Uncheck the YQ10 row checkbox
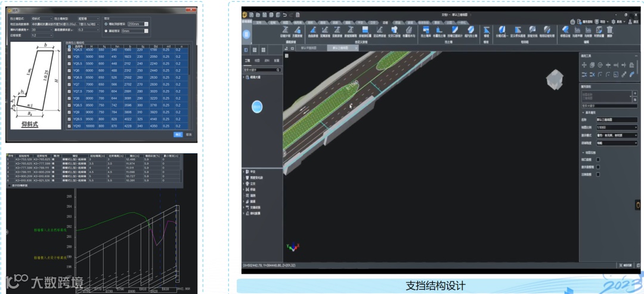 pyautogui.click(x=69, y=126)
